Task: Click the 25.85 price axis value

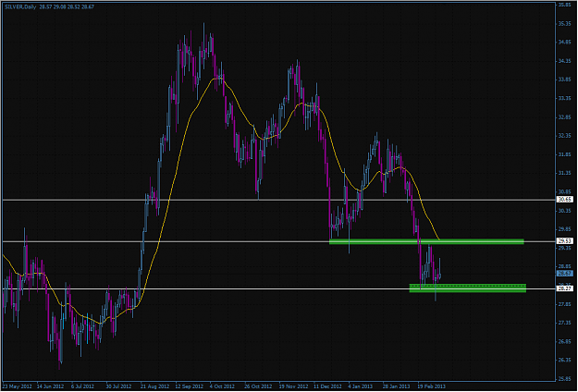Action: coord(565,379)
